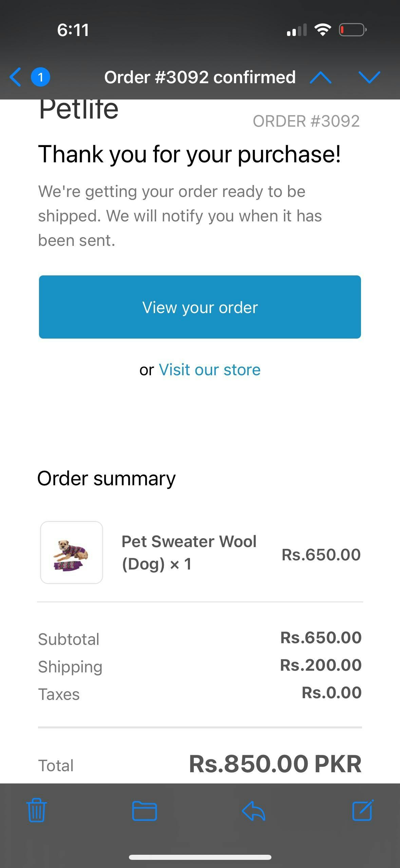Tap the reply arrow icon
400x868 pixels.
253,811
